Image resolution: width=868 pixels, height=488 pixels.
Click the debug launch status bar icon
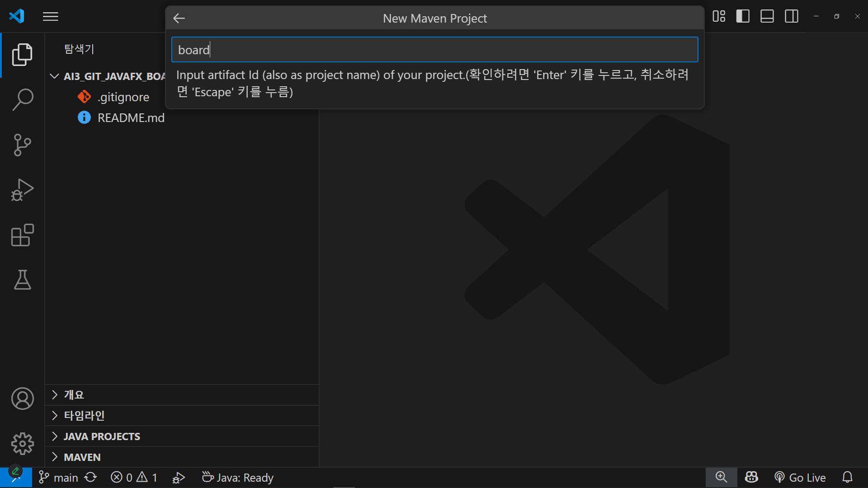pyautogui.click(x=179, y=478)
